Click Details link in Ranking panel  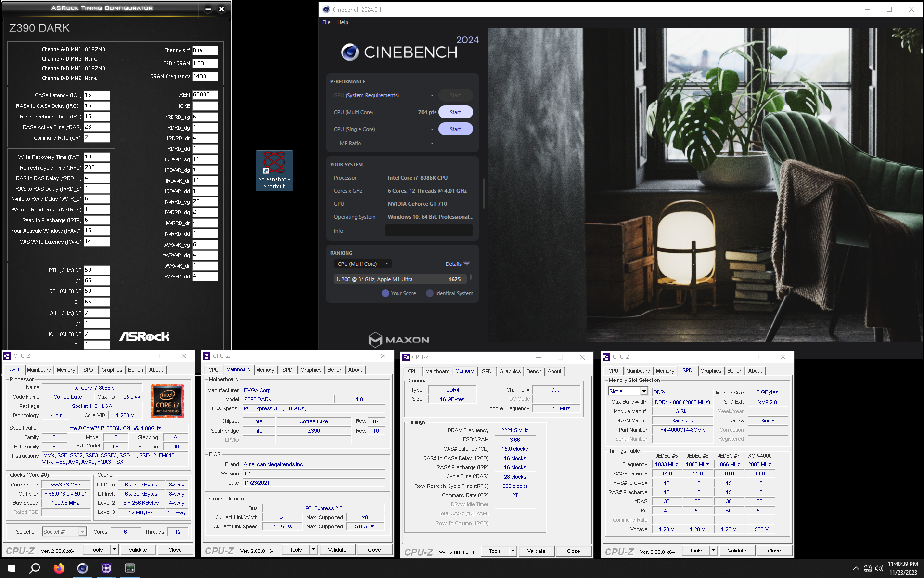point(453,264)
